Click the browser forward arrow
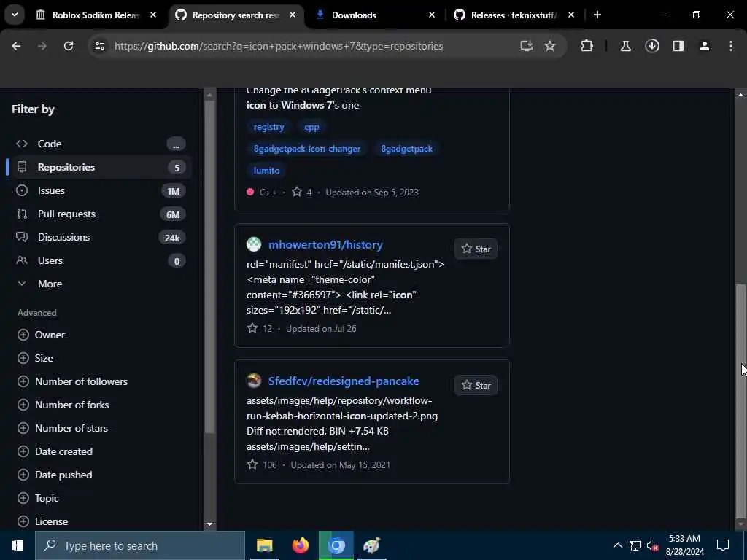 click(42, 46)
